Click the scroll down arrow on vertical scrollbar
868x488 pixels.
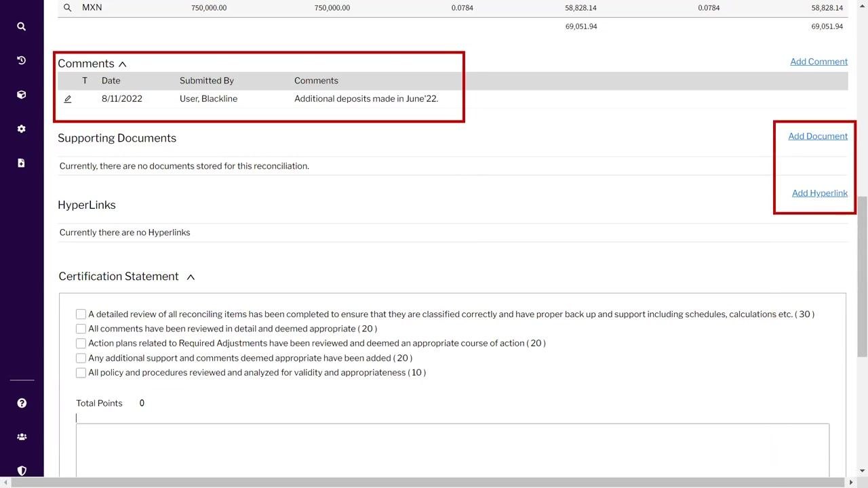click(862, 470)
